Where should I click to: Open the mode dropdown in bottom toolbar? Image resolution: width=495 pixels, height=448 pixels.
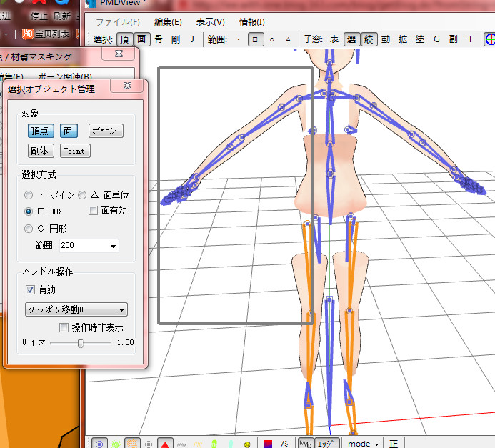pyautogui.click(x=363, y=444)
